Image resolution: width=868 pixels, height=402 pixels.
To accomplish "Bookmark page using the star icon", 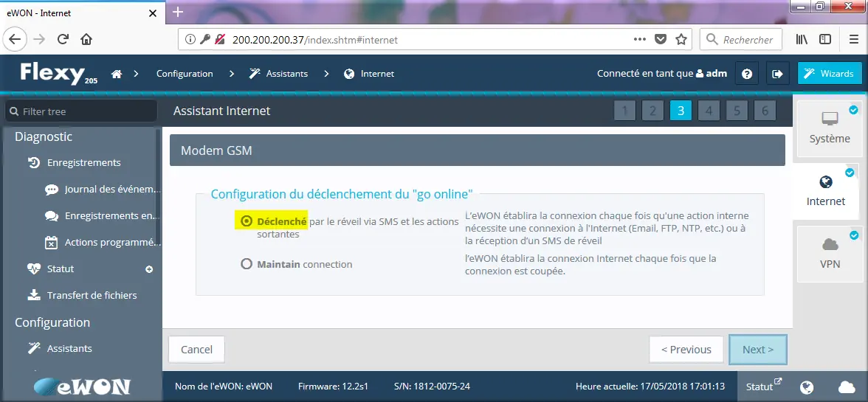I will (681, 39).
